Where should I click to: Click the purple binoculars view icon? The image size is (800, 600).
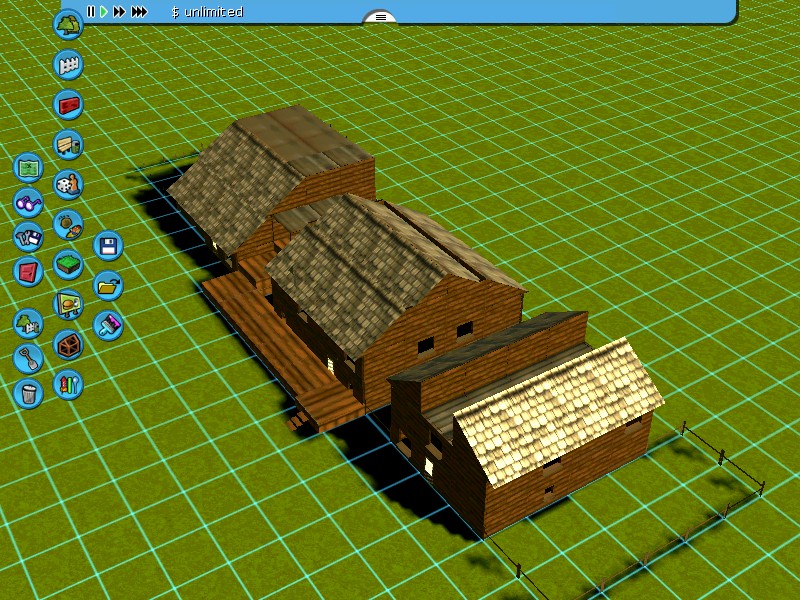[x=28, y=203]
